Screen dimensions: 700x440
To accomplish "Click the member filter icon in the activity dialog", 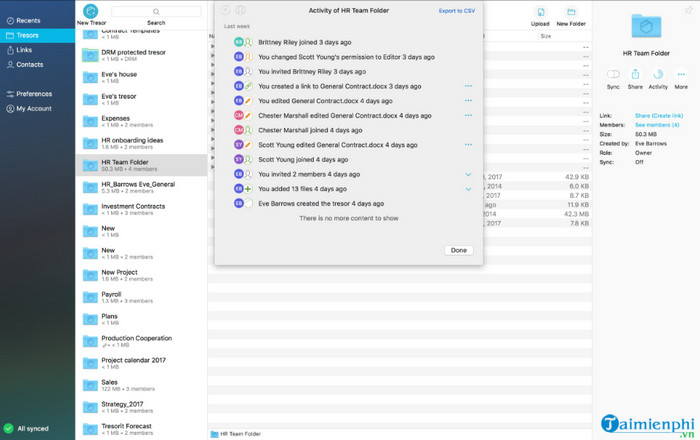I will [x=240, y=10].
